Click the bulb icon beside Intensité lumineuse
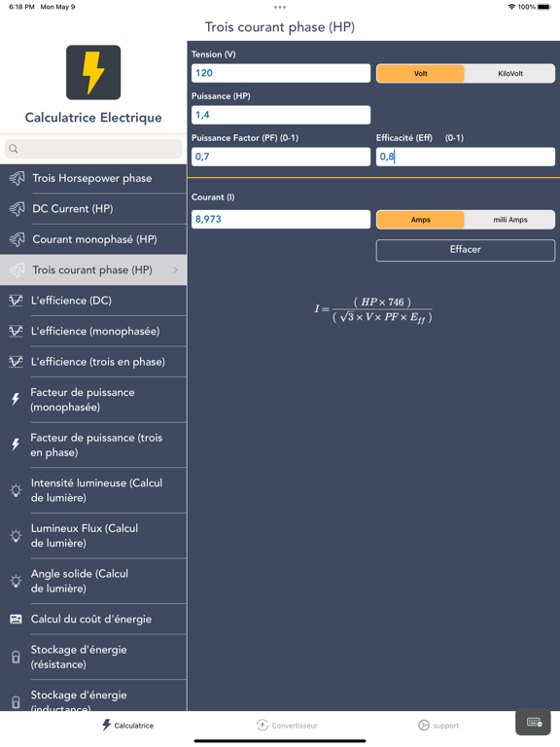The height and width of the screenshot is (747, 560). tap(16, 490)
